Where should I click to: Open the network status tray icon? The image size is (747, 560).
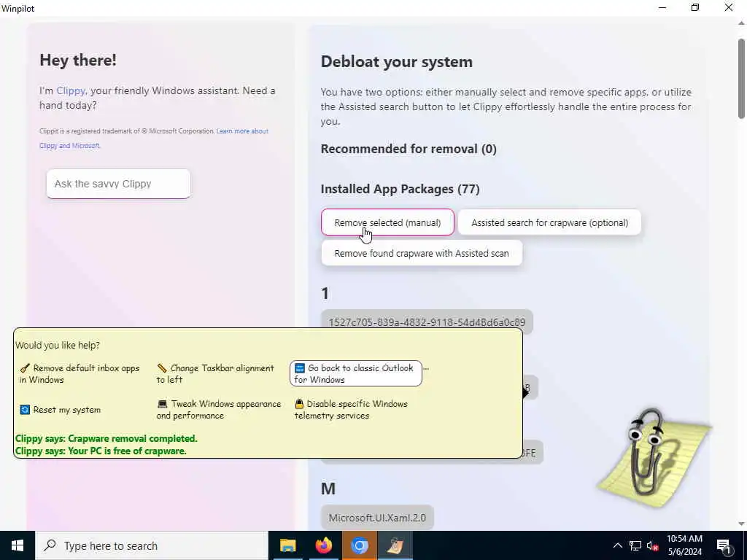tap(635, 545)
